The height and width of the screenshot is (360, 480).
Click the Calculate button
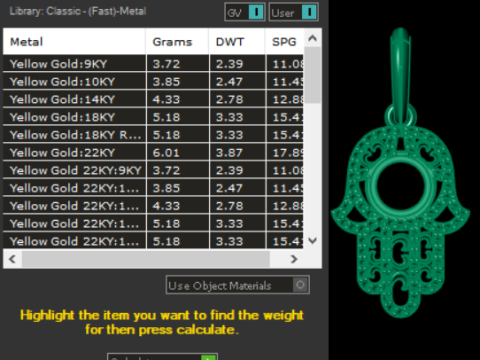[162, 356]
